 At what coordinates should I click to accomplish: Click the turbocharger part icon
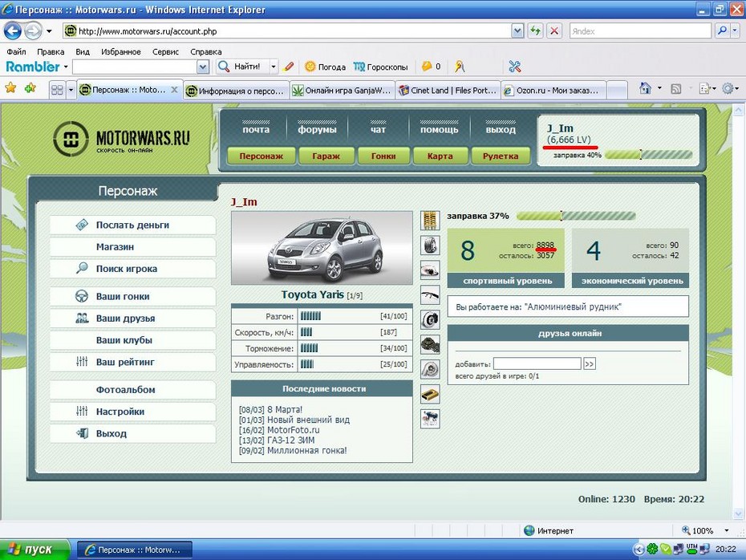point(430,369)
